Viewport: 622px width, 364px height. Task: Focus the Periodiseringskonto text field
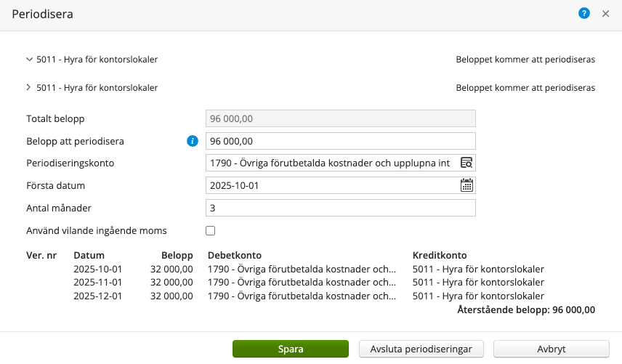coord(331,163)
